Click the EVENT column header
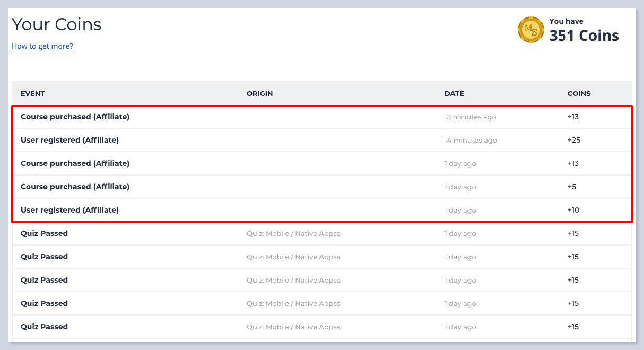644x350 pixels. click(x=33, y=93)
